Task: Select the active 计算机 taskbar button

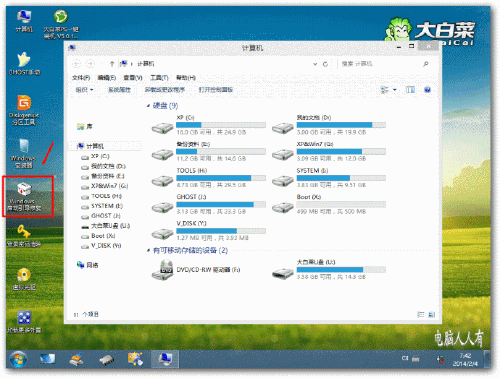Action: 165,359
